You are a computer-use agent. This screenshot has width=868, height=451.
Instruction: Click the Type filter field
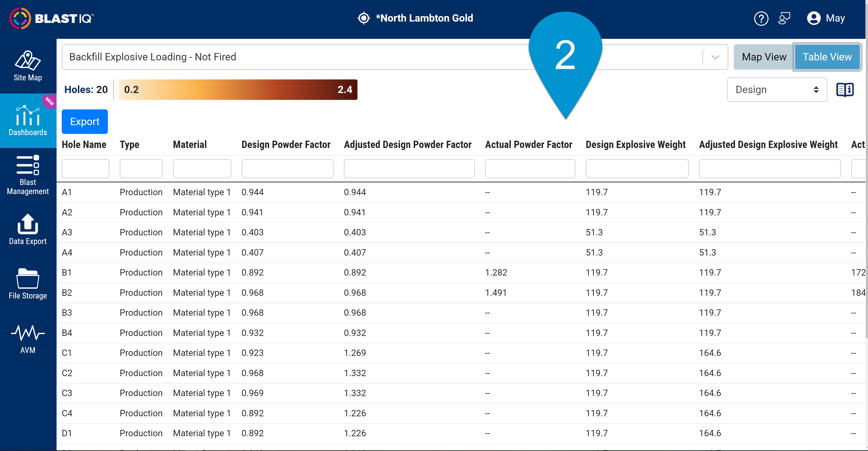[x=141, y=168]
